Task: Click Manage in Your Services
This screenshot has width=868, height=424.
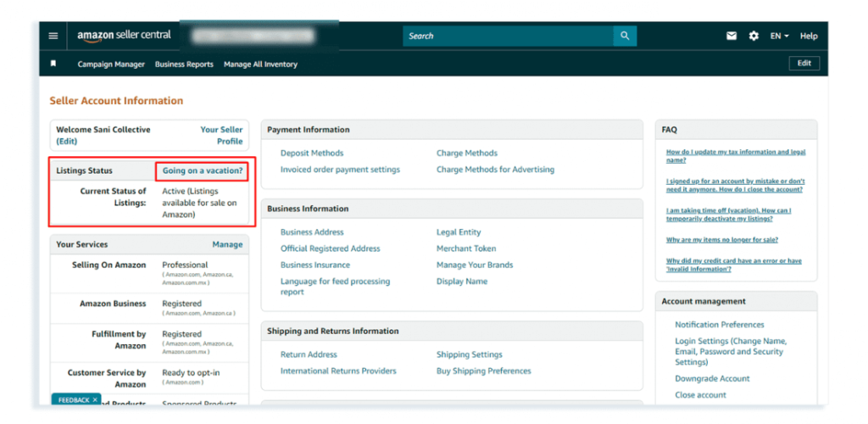Action: (x=227, y=244)
